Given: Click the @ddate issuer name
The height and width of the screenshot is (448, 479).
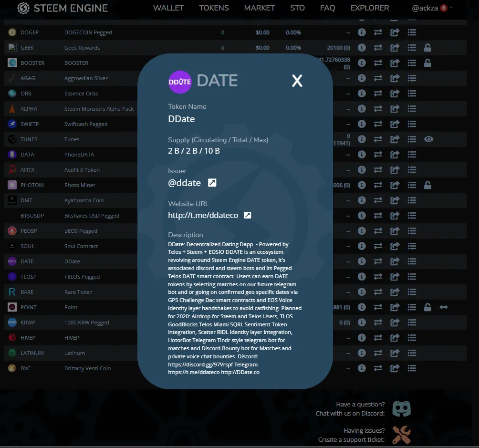Looking at the screenshot, I should click(x=184, y=183).
